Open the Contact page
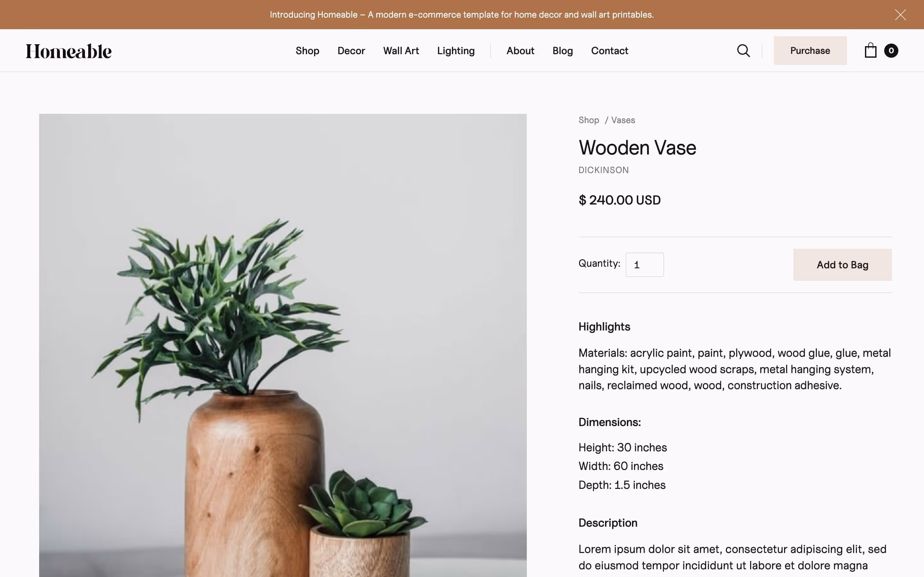The image size is (924, 577). tap(609, 51)
